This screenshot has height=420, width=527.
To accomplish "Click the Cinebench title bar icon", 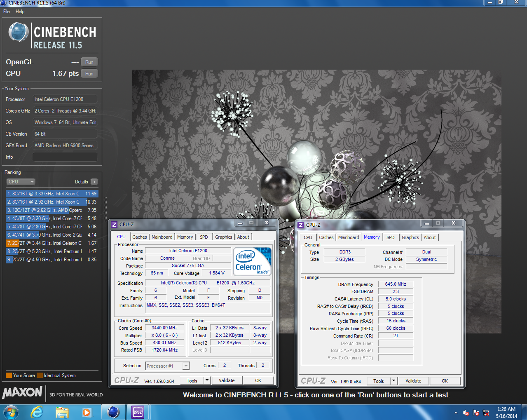I will 3,3.
